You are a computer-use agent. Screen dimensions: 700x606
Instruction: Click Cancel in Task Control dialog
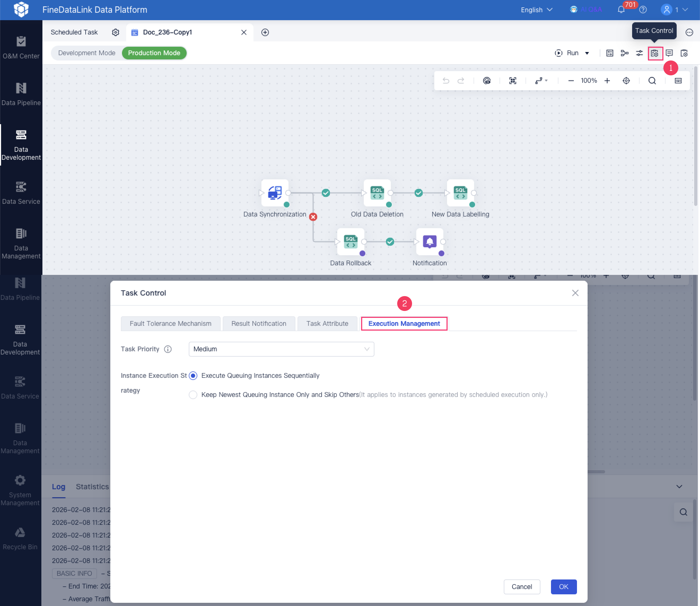click(x=522, y=587)
